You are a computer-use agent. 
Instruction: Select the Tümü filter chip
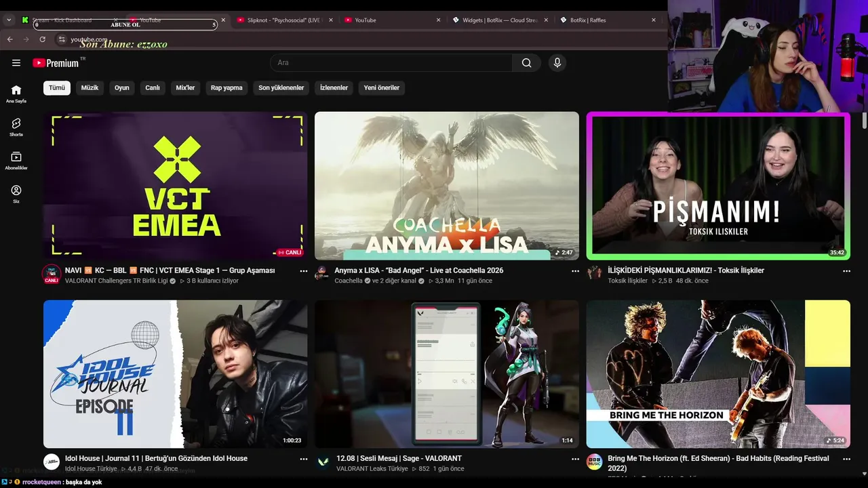pyautogui.click(x=57, y=88)
